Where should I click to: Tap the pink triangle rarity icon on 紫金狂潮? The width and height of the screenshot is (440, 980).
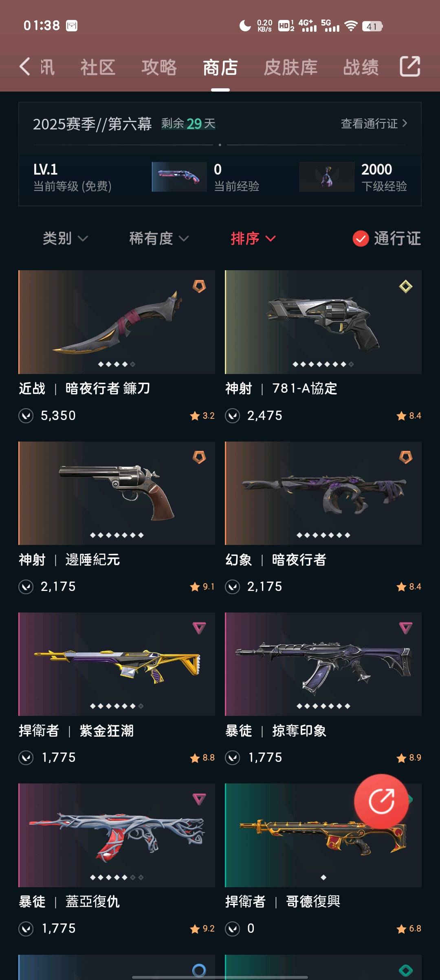[x=199, y=628]
